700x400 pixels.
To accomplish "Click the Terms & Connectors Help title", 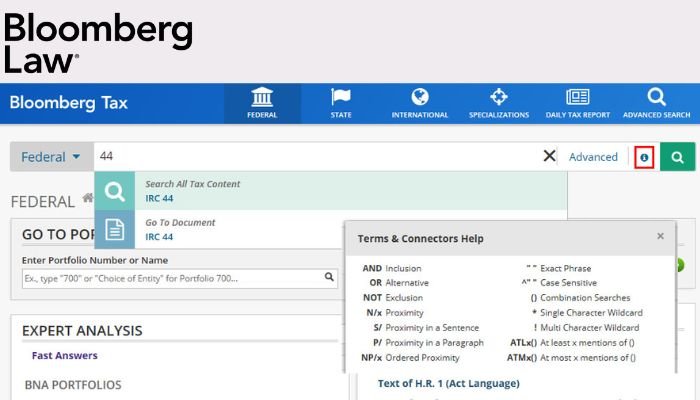I will pyautogui.click(x=421, y=239).
